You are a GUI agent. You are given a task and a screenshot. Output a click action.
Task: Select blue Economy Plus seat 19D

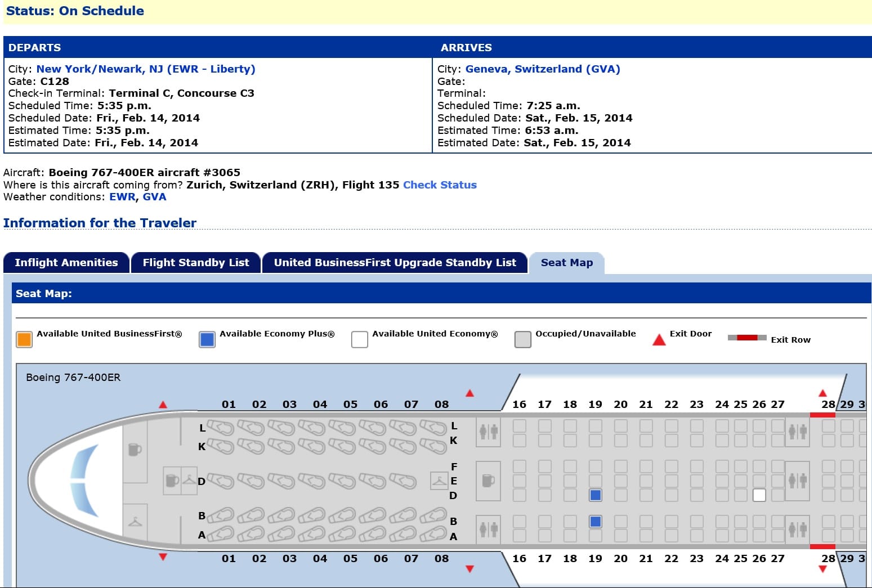coord(595,495)
